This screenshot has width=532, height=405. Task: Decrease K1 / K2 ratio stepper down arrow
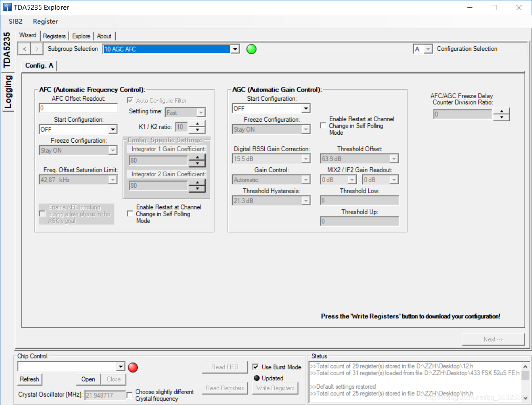[x=197, y=130]
